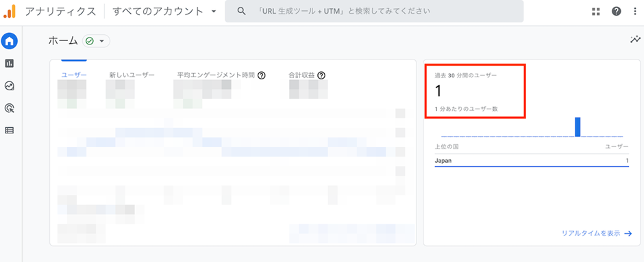Open the Configure list icon in sidebar

(10, 131)
